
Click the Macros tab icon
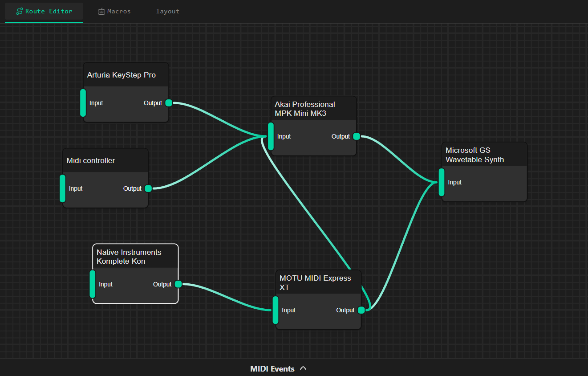click(101, 11)
